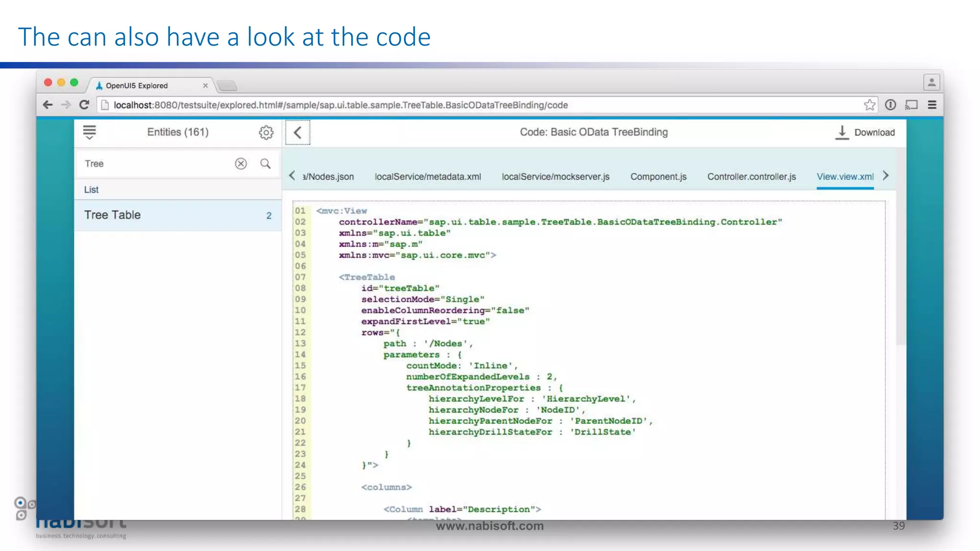Bookmark the page with the star icon
Viewport: 980px width, 551px height.
click(x=870, y=105)
